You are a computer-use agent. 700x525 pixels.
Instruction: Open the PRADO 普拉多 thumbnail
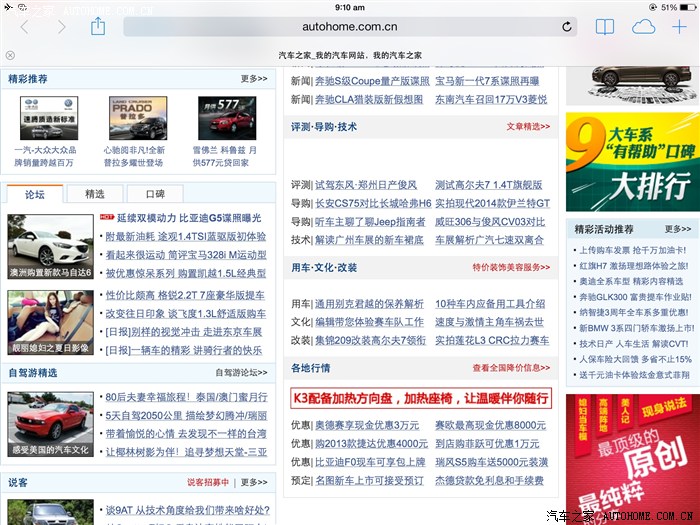click(138, 118)
